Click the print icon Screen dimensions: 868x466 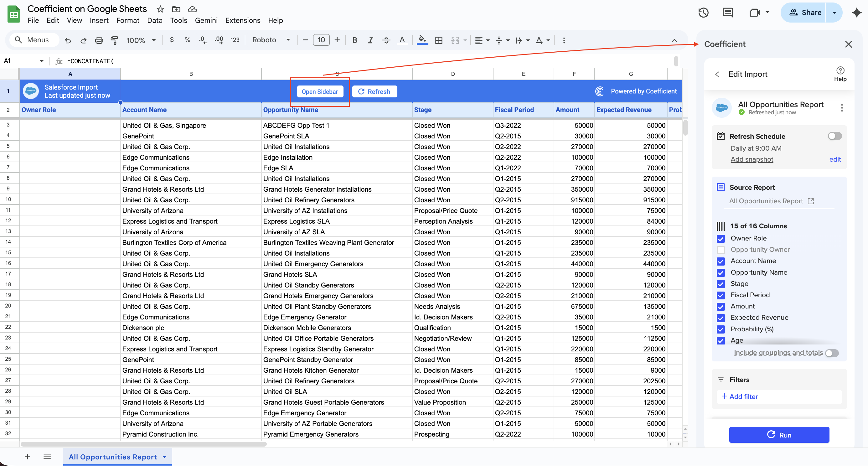(99, 40)
